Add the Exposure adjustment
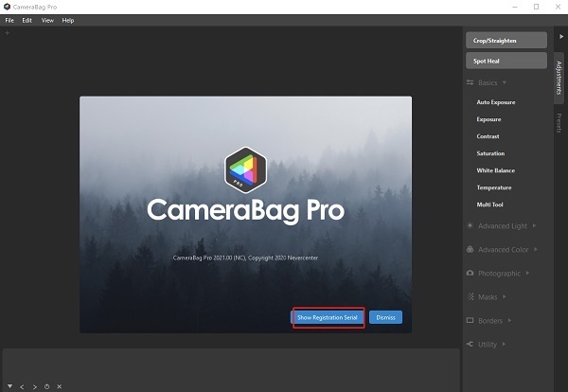The width and height of the screenshot is (568, 392). coord(488,119)
